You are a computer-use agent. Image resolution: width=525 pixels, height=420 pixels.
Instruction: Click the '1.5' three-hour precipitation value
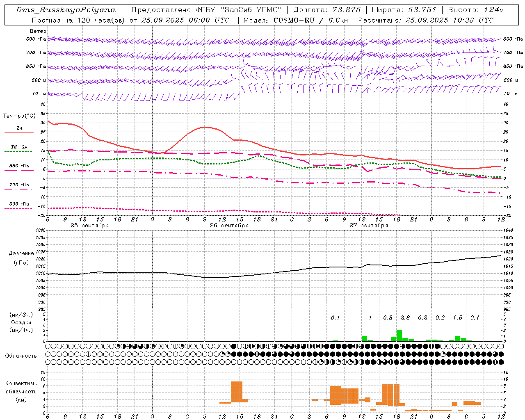457,318
